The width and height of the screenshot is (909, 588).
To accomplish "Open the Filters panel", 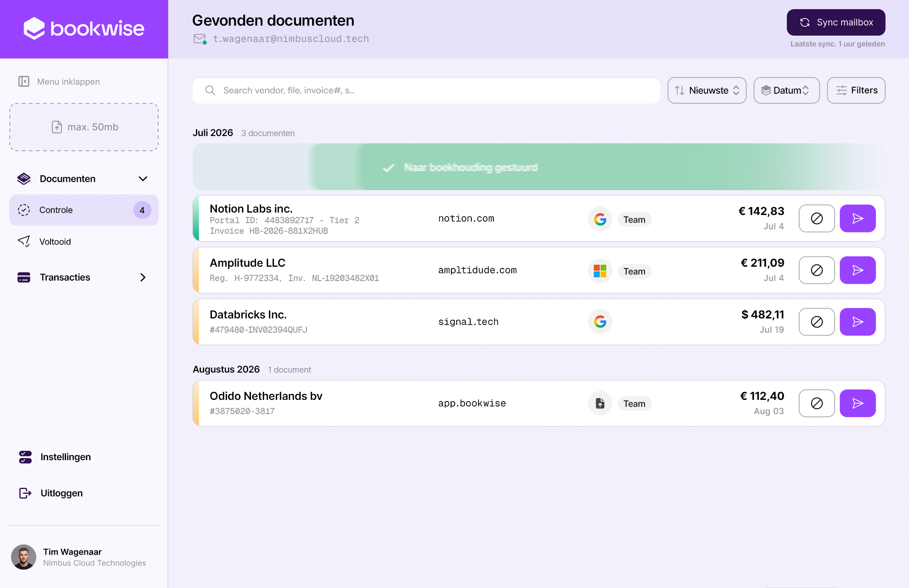I will [x=856, y=90].
